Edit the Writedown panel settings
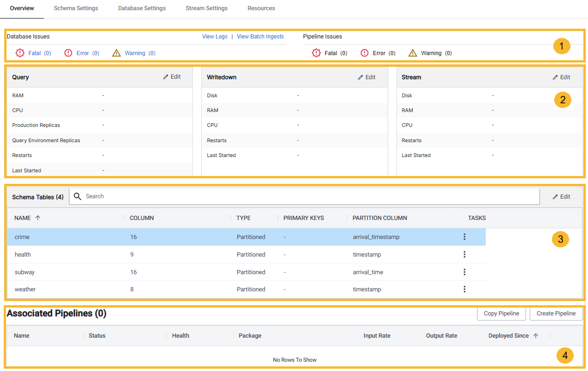The height and width of the screenshot is (371, 588). (367, 77)
